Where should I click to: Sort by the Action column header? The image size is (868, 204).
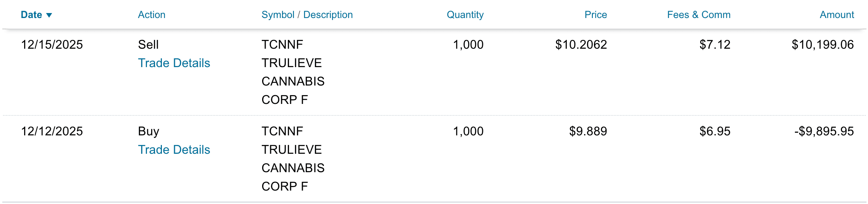[152, 15]
